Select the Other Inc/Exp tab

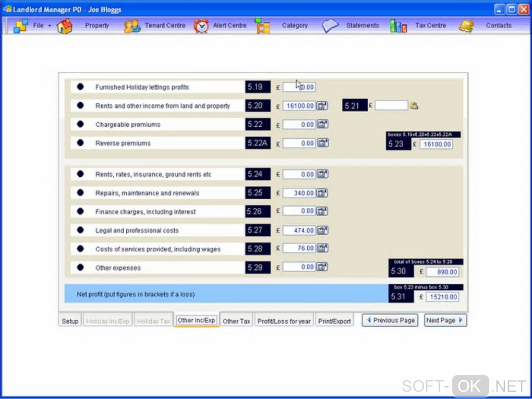click(196, 320)
